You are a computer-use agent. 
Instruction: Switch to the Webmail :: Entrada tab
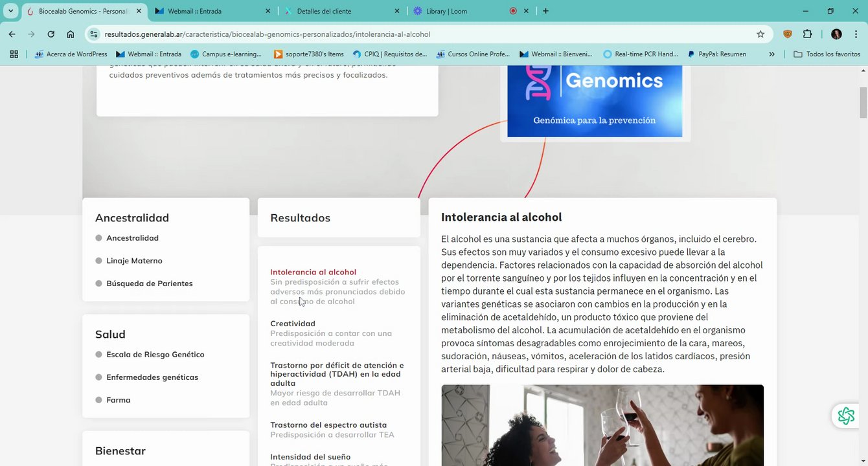pyautogui.click(x=213, y=11)
